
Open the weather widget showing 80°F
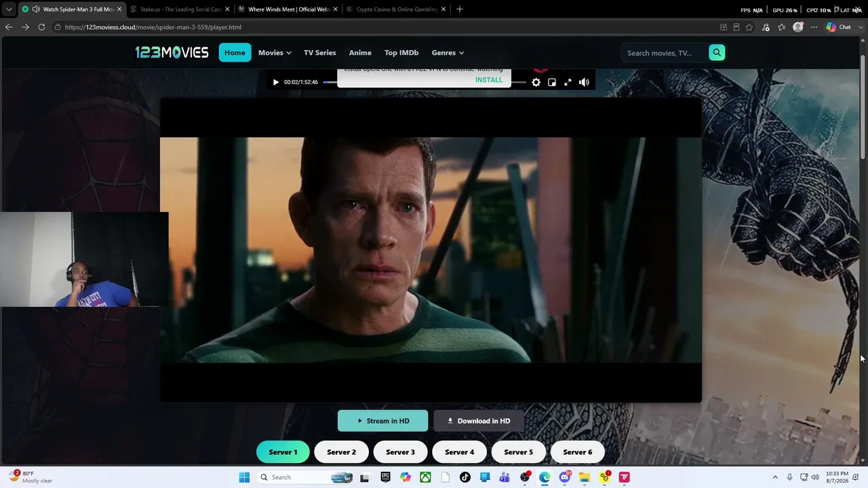click(x=31, y=477)
